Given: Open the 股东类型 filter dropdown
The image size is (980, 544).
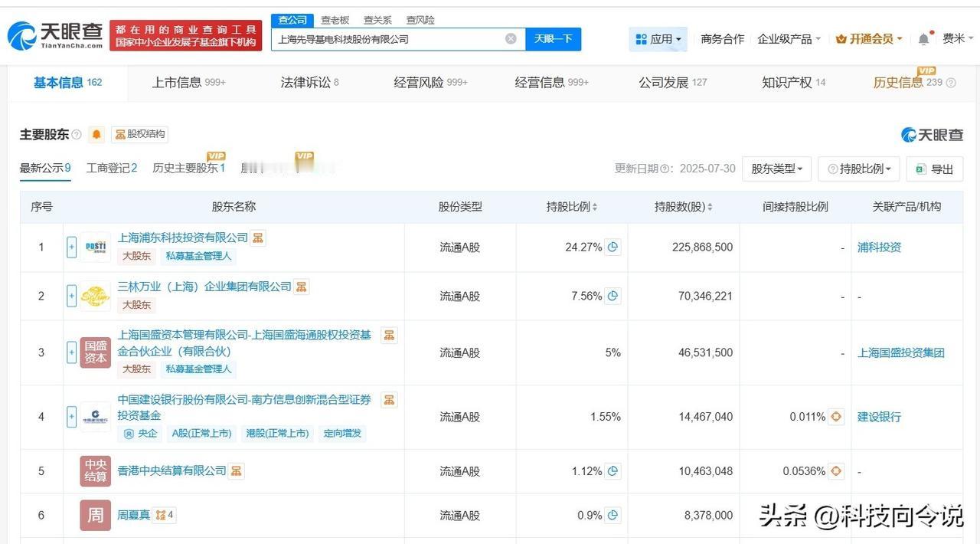Looking at the screenshot, I should 776,169.
